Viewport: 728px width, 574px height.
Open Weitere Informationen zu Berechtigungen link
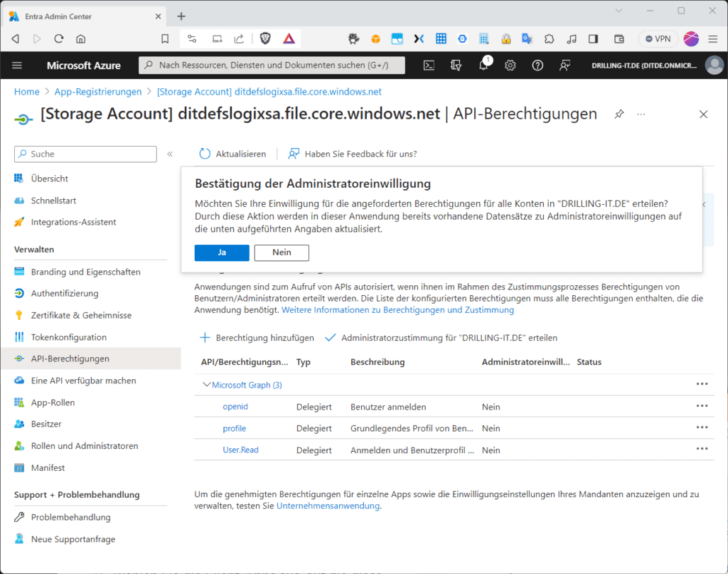398,309
